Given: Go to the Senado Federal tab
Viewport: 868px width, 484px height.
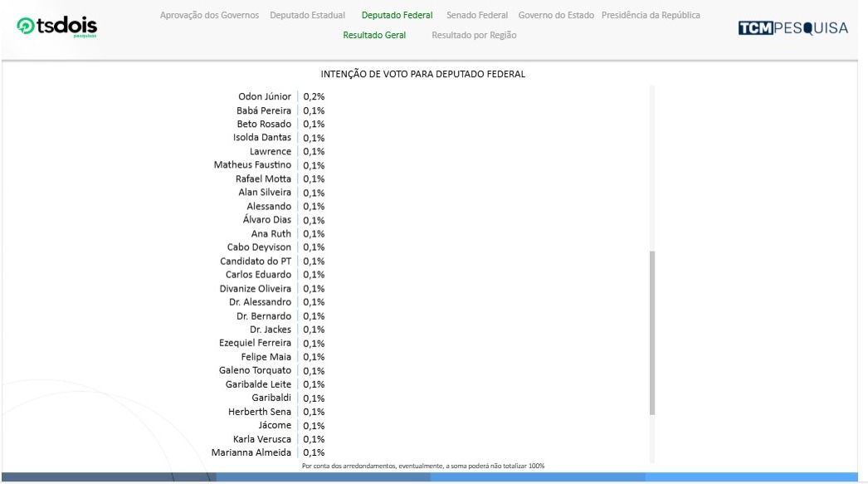Looking at the screenshot, I should coord(477,15).
